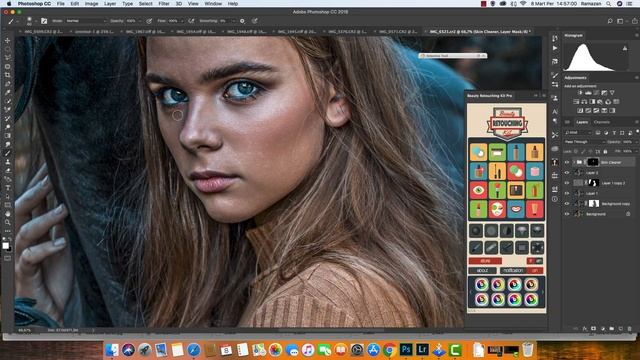Image resolution: width=640 pixels, height=360 pixels.
Task: Switch to the Layers tab
Action: (x=582, y=122)
